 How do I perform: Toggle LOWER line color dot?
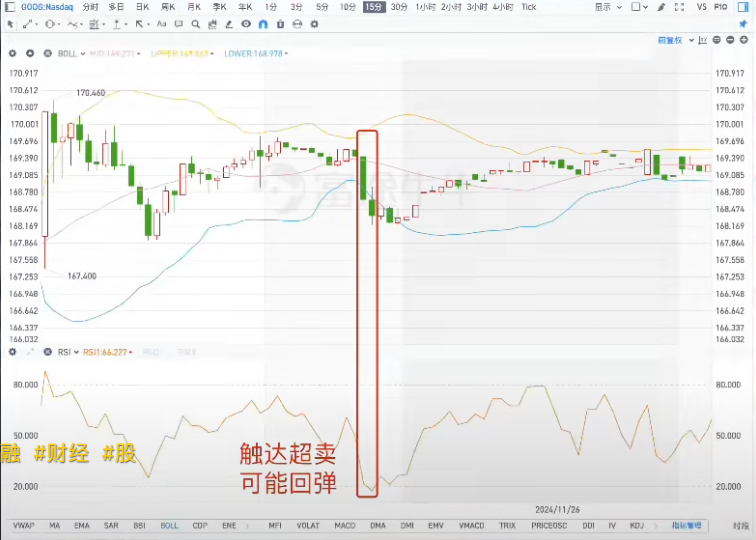point(286,54)
